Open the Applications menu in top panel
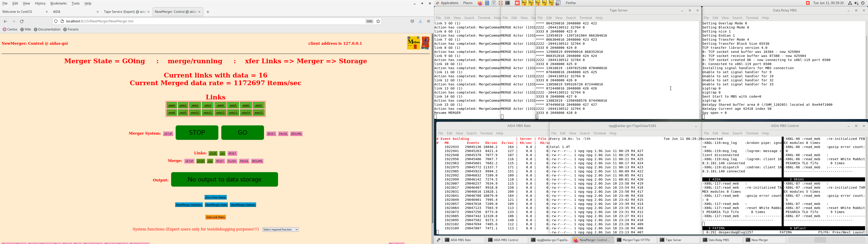Screen dimensions: 868x244 click(449, 3)
